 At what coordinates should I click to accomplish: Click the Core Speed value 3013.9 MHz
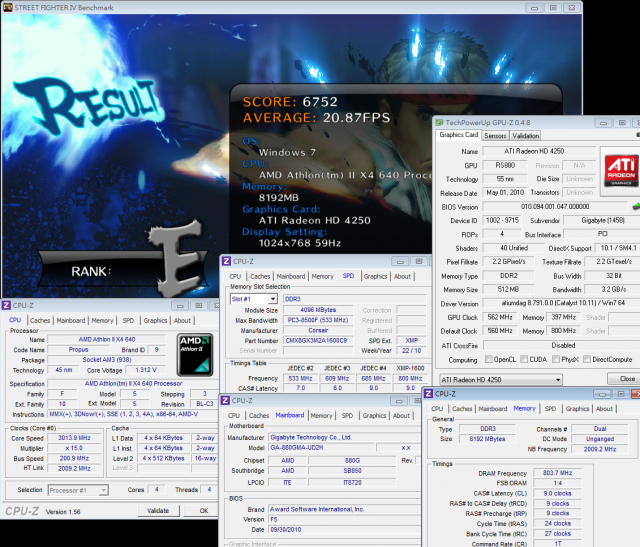(x=74, y=438)
